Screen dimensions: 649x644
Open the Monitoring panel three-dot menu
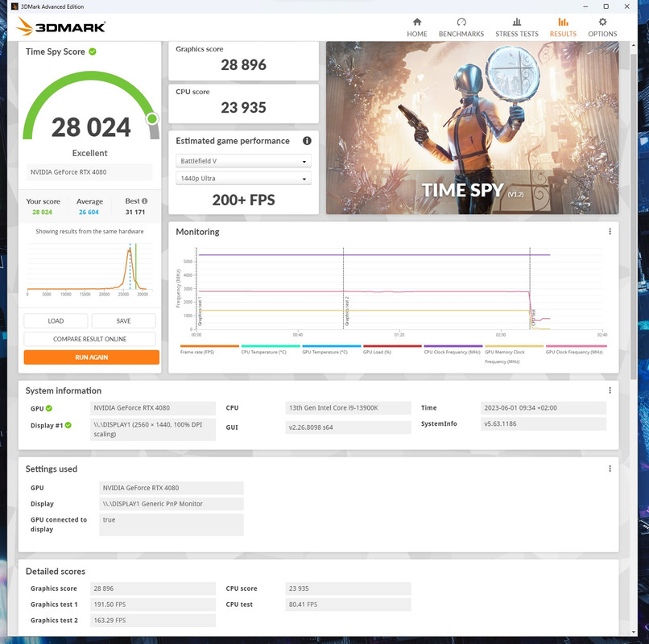coord(610,232)
